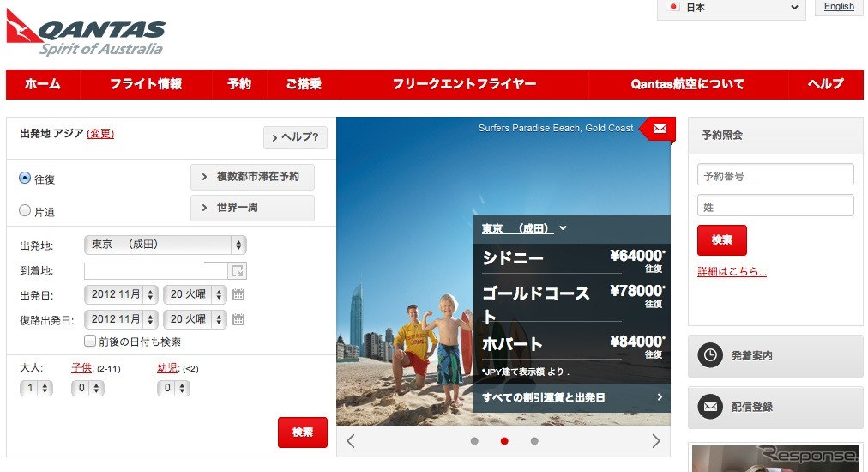Click the 複数都市滞在予約 button
This screenshot has width=868, height=472.
(252, 177)
